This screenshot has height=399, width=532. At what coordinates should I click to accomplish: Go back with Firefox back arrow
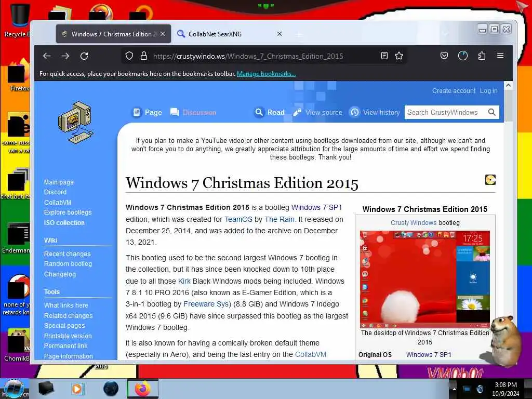pyautogui.click(x=47, y=56)
